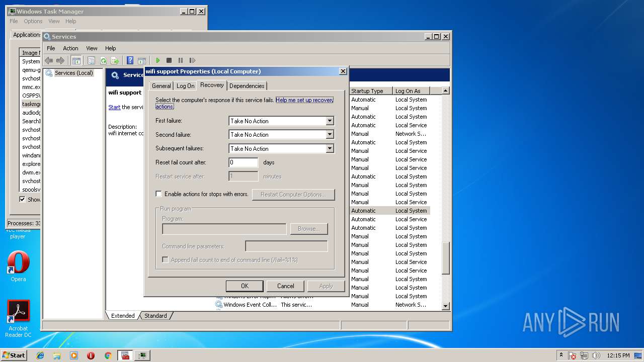The image size is (644, 362).
Task: Click the Stop Service square icon
Action: (x=169, y=60)
